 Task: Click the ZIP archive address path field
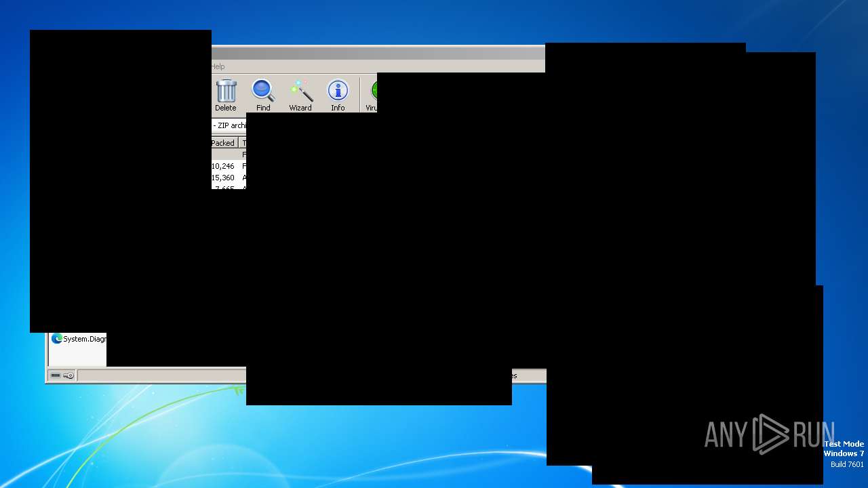pos(229,125)
